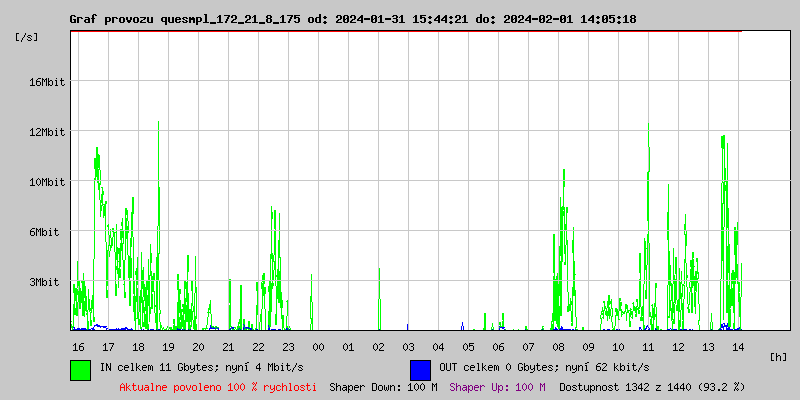Viewport: 800px width, 400px height.
Task: Click the red 'Aktualne povoleno 100 % rychlosti' text
Action: click(218, 387)
